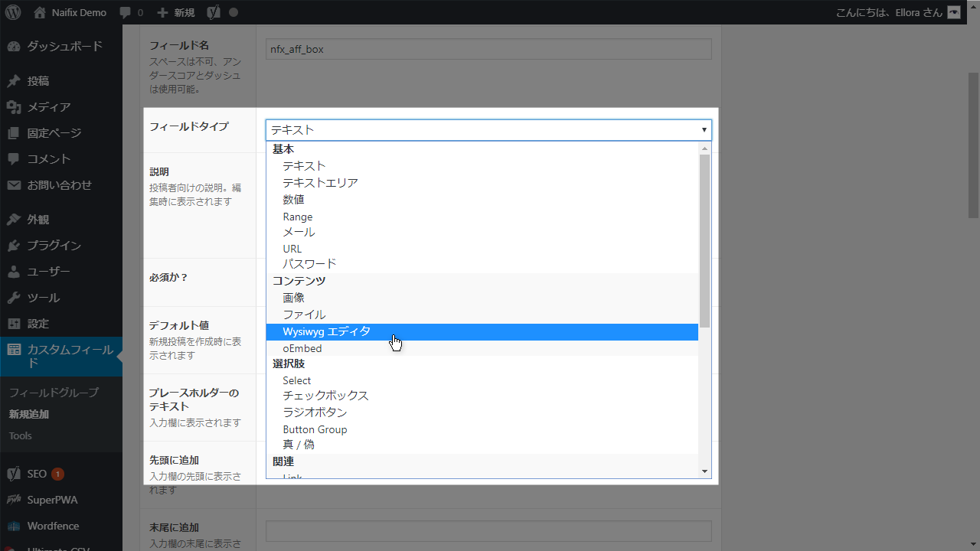Click the Naifix Demo site name
This screenshot has height=551, width=980.
coord(79,12)
